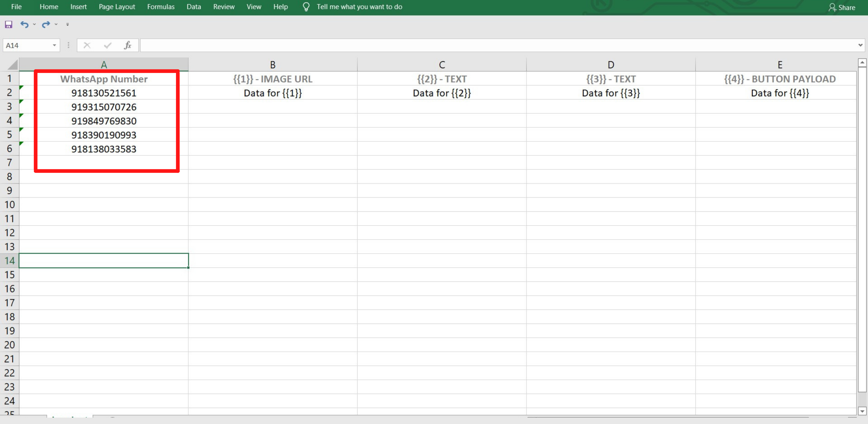Select cell with 918138033583

(104, 149)
